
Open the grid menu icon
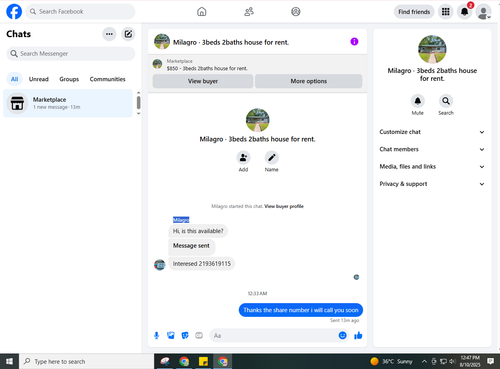446,12
